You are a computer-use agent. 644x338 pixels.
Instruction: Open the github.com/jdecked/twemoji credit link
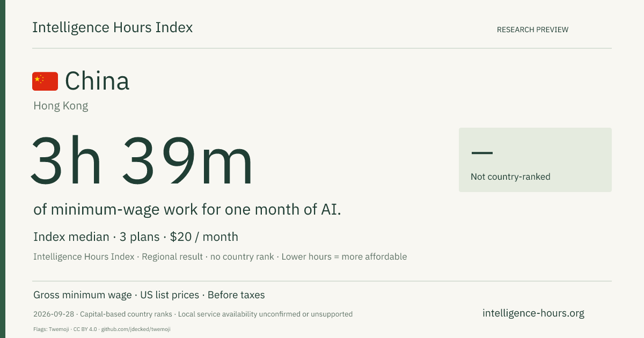[136, 329]
